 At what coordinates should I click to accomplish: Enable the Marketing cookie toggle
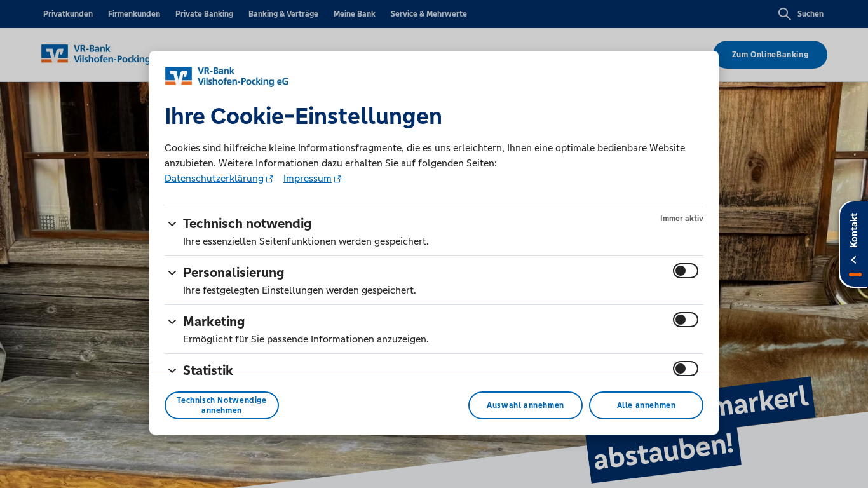(686, 320)
